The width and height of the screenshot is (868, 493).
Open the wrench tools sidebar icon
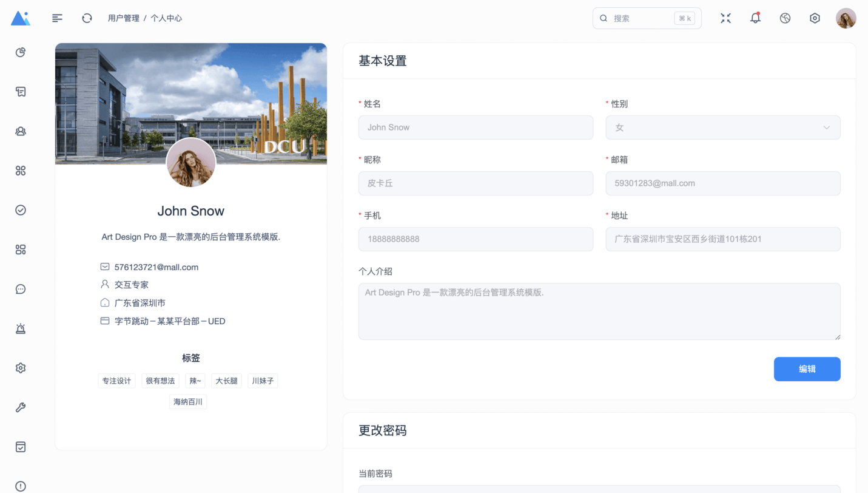[x=21, y=407]
